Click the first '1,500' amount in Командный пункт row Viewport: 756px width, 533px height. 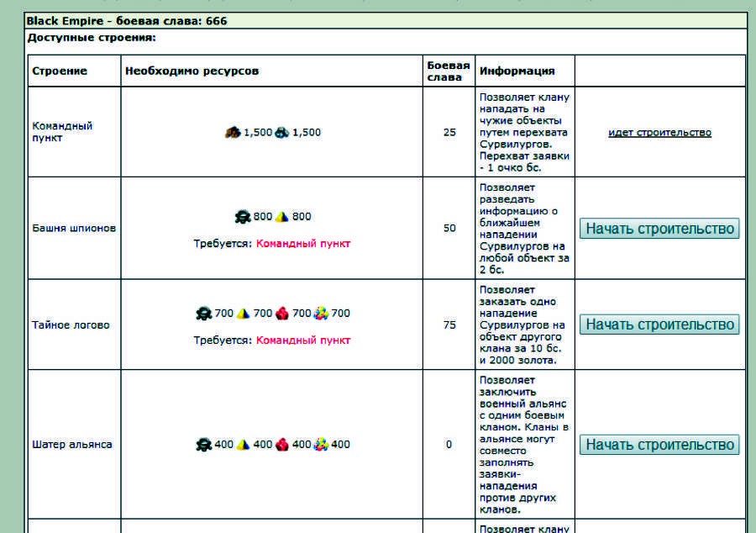coord(258,132)
